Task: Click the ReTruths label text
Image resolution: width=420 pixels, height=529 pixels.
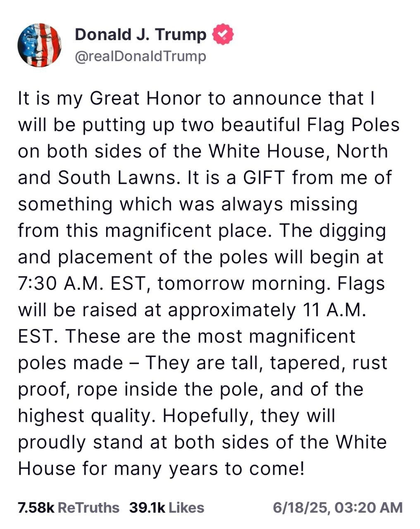Action: coord(88,508)
